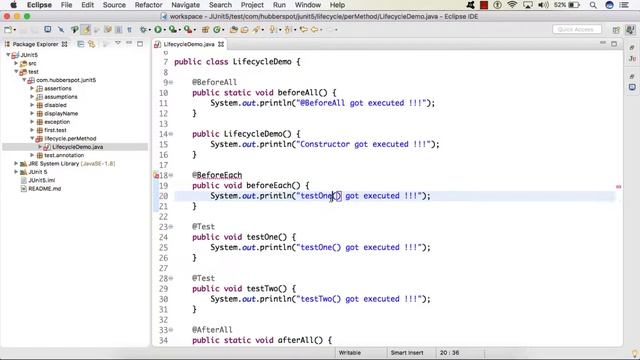The height and width of the screenshot is (360, 640).
Task: Click the Quick Access search field
Action: pyautogui.click(x=577, y=29)
